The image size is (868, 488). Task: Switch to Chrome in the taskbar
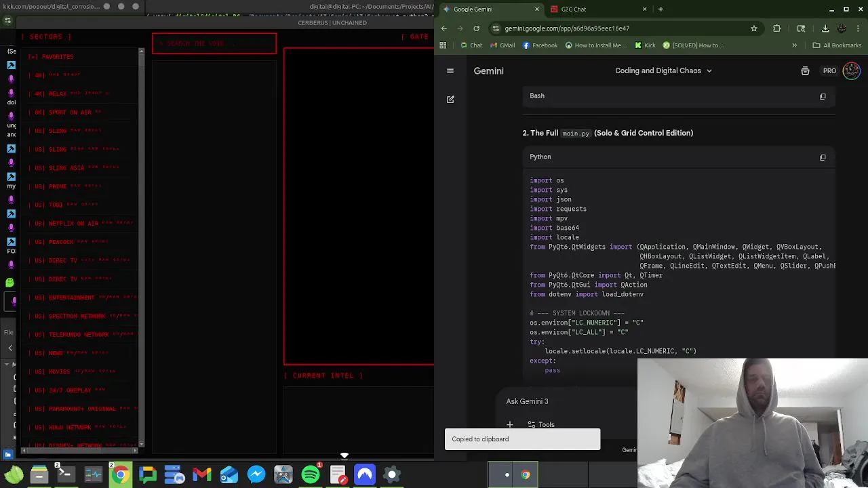click(120, 474)
